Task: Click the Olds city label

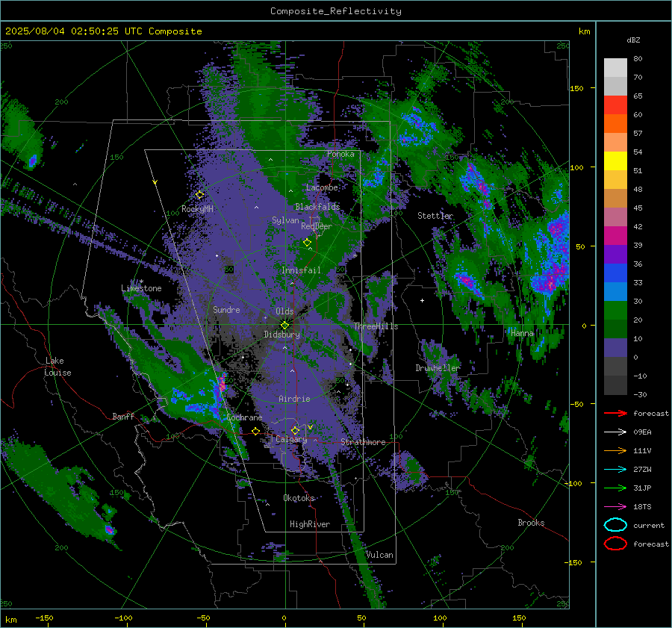Action: [x=284, y=311]
